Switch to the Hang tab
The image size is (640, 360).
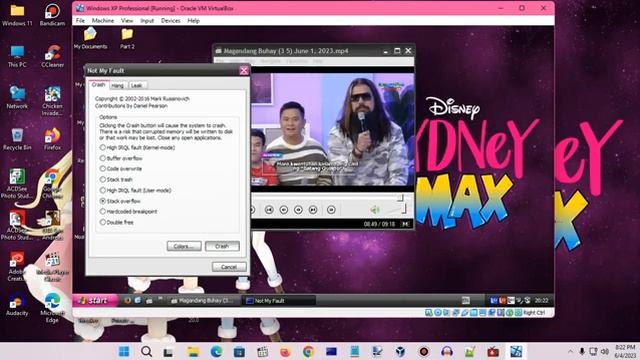[118, 85]
